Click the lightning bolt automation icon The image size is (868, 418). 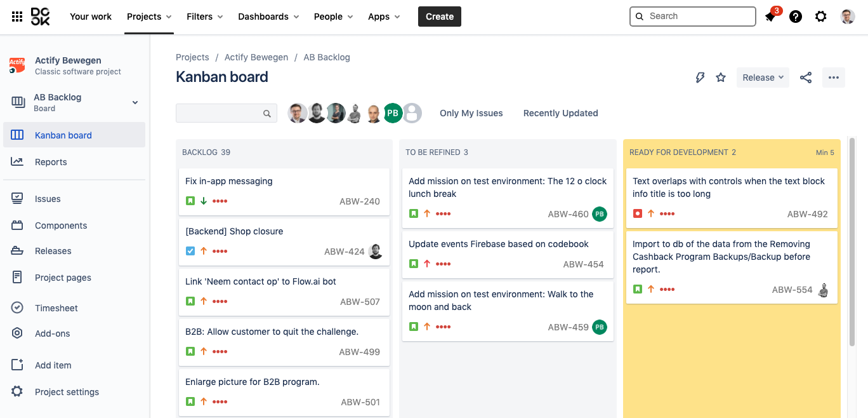pyautogui.click(x=700, y=78)
